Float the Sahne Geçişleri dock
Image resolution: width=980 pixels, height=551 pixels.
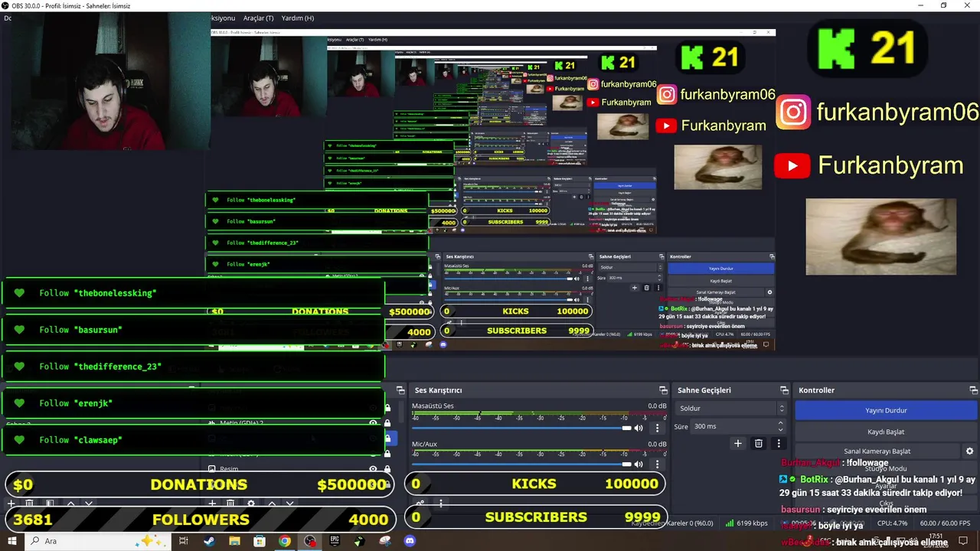pos(784,390)
